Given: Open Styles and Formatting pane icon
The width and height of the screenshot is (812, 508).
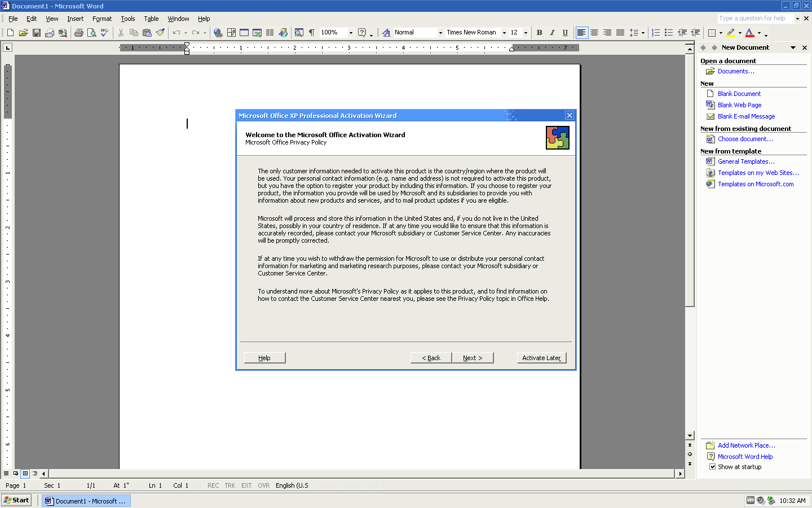Looking at the screenshot, I should [x=386, y=33].
